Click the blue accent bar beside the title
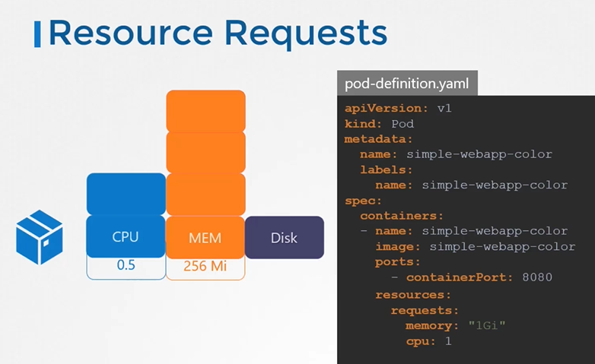 pos(37,34)
